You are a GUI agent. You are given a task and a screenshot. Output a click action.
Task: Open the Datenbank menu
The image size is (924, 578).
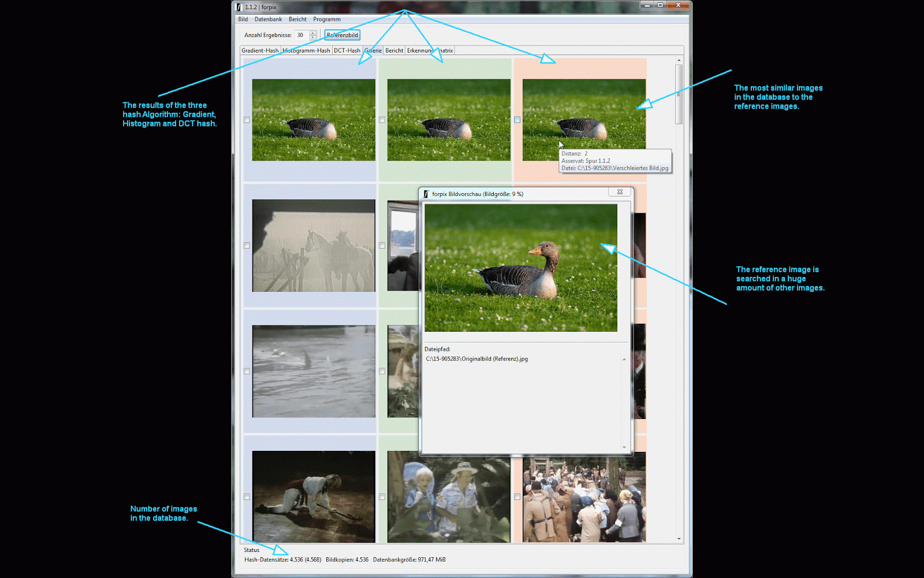point(269,19)
